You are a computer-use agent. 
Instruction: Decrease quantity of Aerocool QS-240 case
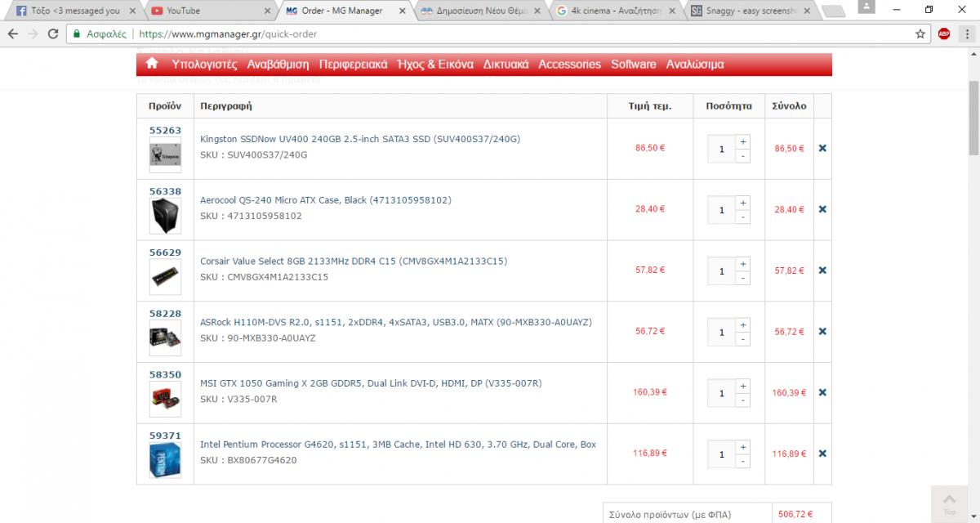[742, 217]
